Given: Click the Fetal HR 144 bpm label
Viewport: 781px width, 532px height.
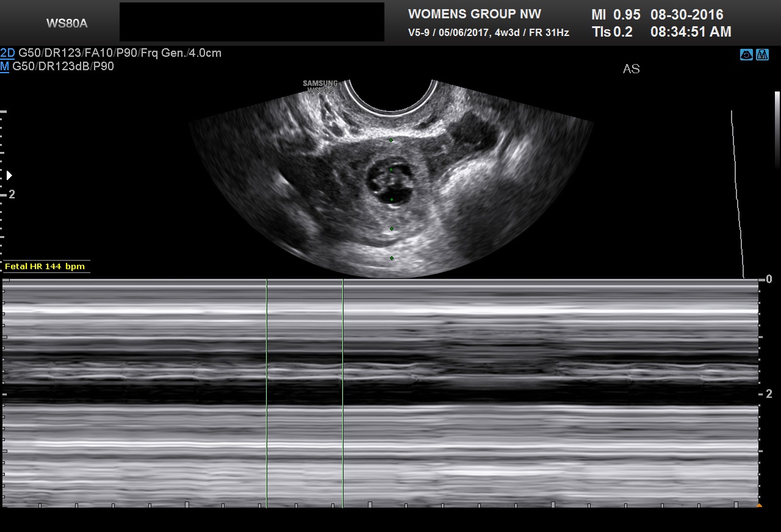Looking at the screenshot, I should tap(45, 267).
